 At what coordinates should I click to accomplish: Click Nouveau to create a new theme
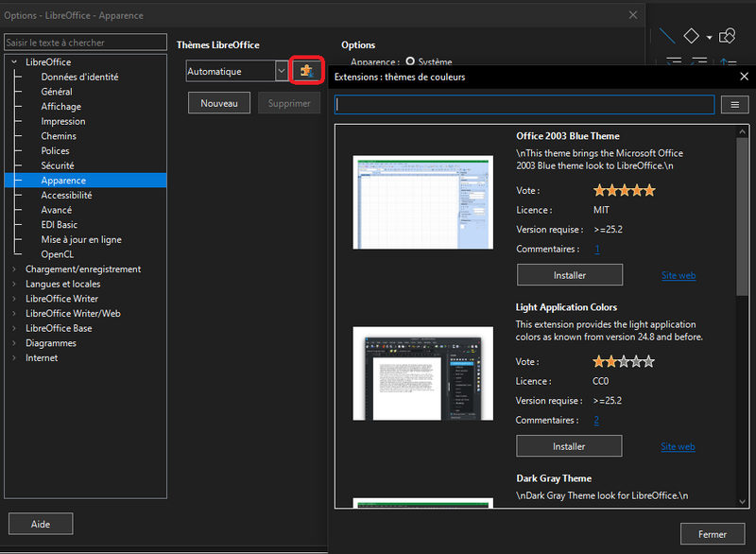218,102
